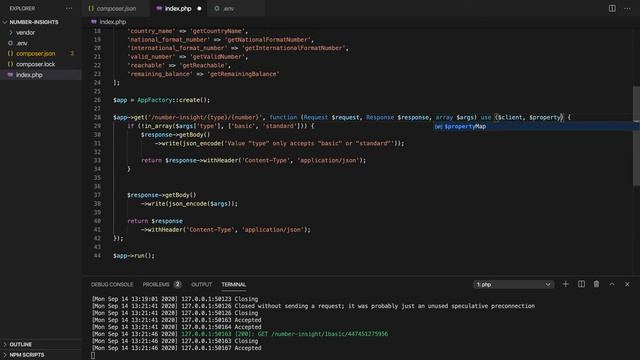Click the EXPLORER panel title
The image size is (640, 360).
coord(22,9)
